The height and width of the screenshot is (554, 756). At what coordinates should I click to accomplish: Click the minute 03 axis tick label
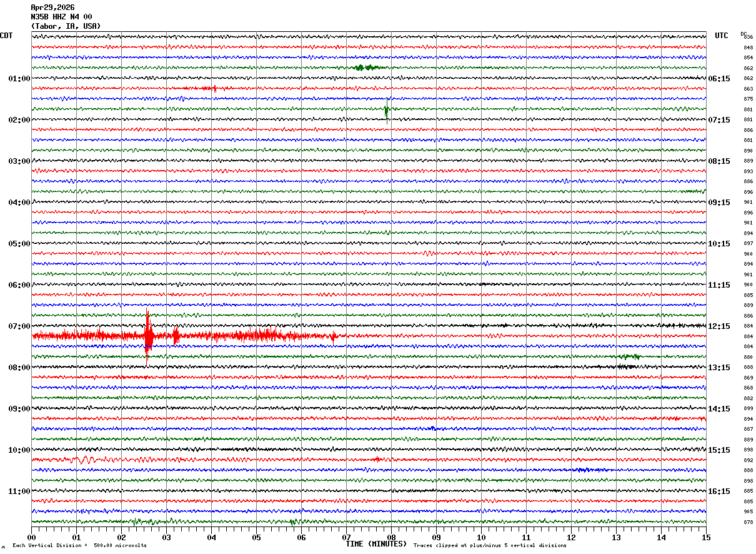[166, 537]
